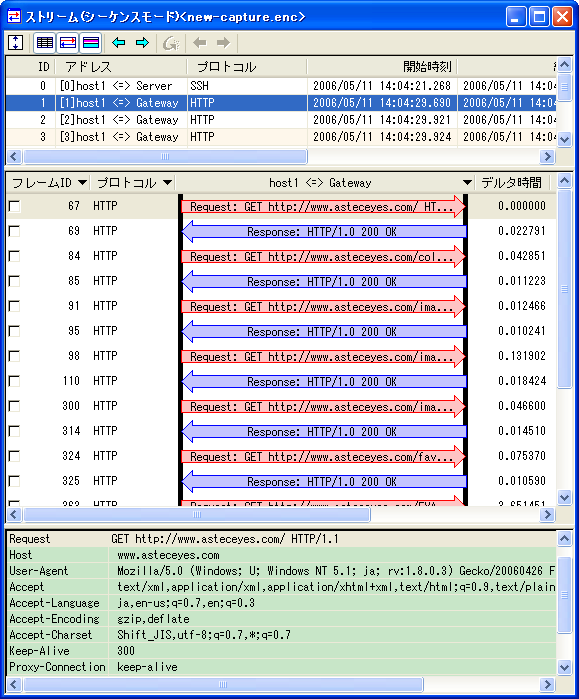Click the gray right arrow toolbar icon
Image resolution: width=579 pixels, height=699 pixels.
[x=223, y=43]
